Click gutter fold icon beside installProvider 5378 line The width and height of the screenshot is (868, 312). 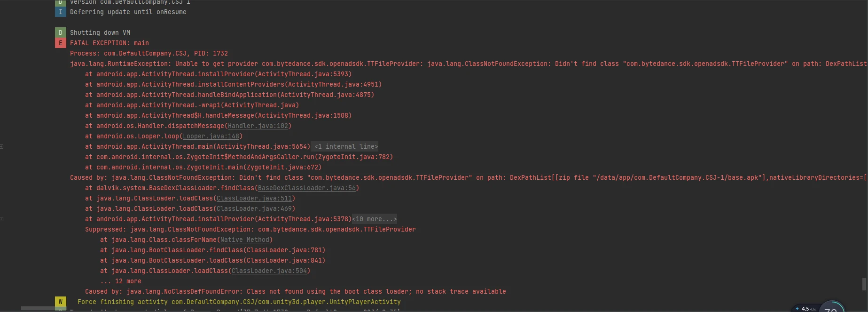coord(2,219)
